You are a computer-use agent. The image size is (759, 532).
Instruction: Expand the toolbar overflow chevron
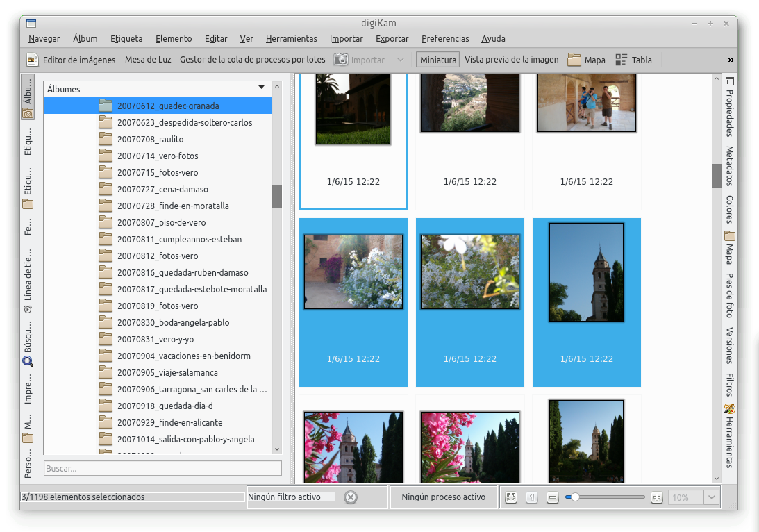(x=731, y=60)
